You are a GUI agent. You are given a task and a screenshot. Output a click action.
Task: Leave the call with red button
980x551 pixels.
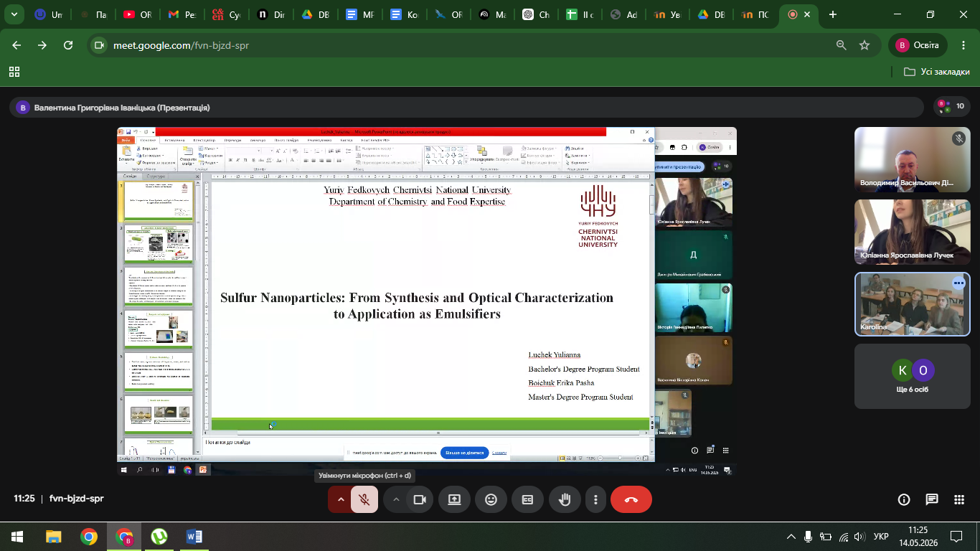tap(631, 500)
